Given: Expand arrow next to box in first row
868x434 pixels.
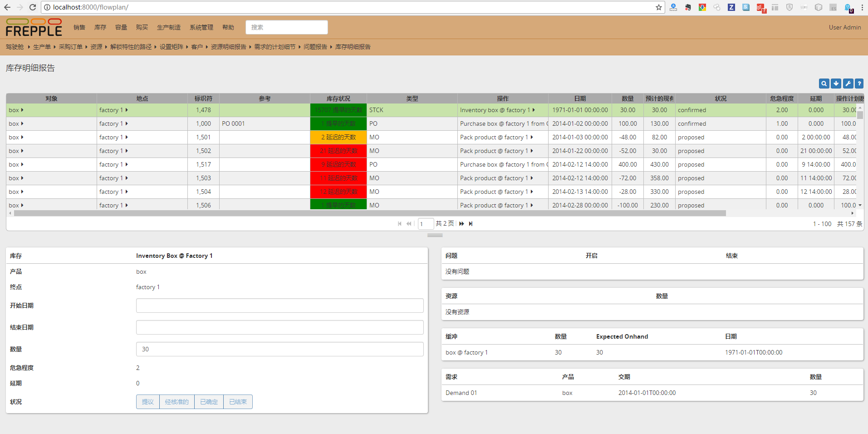Looking at the screenshot, I should [x=22, y=110].
